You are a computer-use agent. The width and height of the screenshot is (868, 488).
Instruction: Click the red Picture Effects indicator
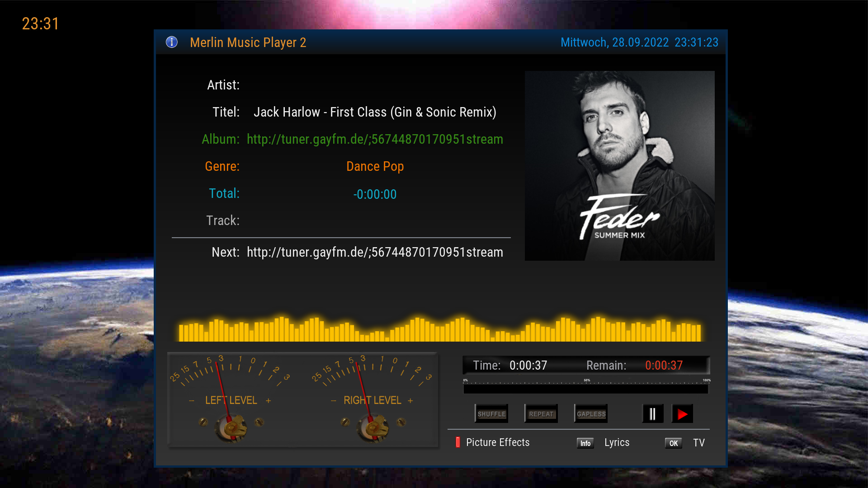(x=458, y=442)
